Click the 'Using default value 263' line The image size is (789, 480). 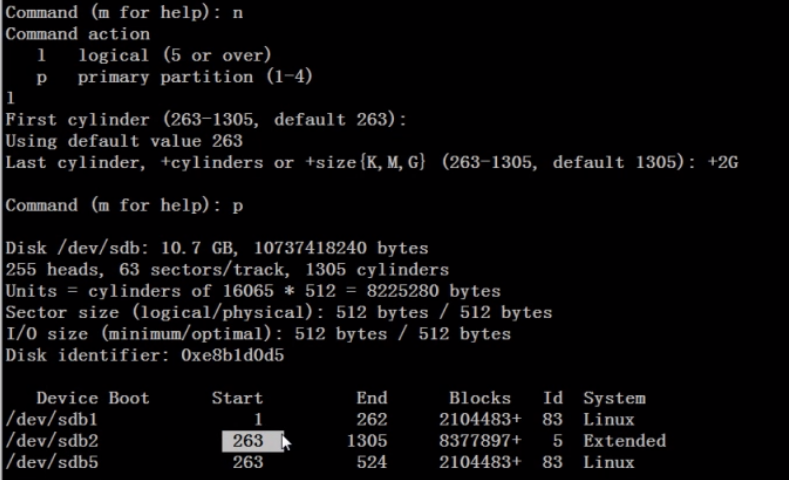tap(124, 141)
